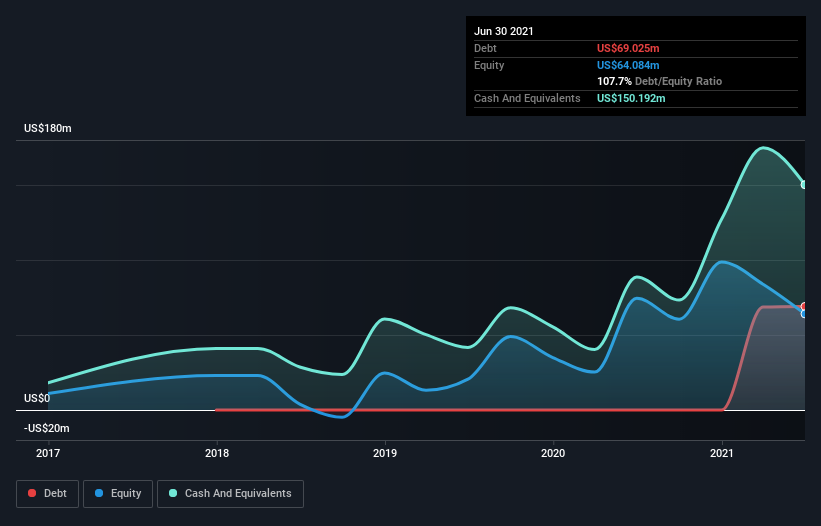
Task: Click the 107.7% Debt/Equity Ratio text
Action: point(659,82)
